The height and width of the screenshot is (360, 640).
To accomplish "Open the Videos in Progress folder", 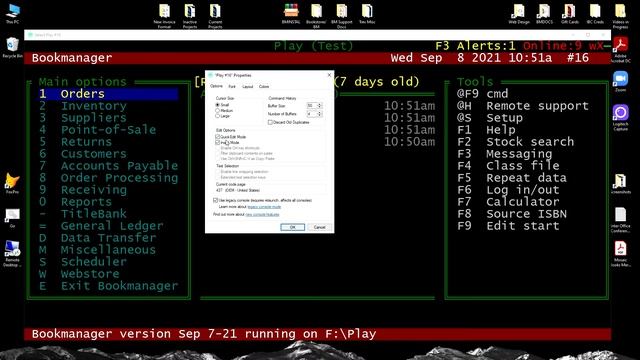I will pos(620,16).
